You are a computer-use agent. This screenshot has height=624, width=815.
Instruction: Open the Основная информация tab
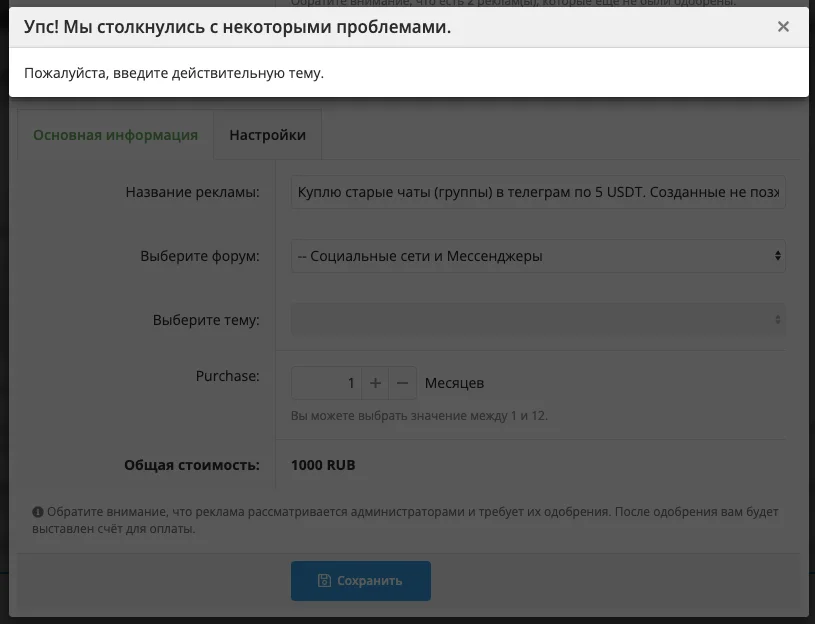115,135
